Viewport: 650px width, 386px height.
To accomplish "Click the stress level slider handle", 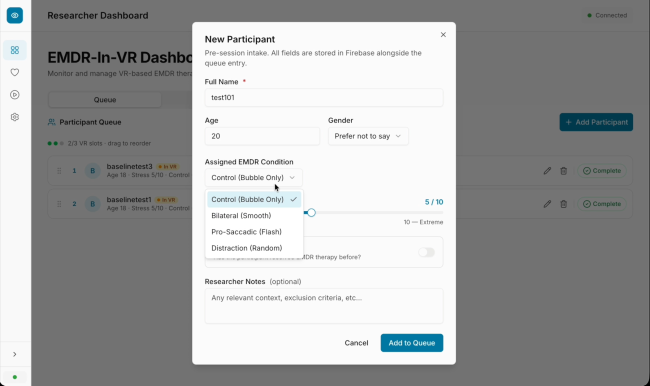I will (311, 213).
